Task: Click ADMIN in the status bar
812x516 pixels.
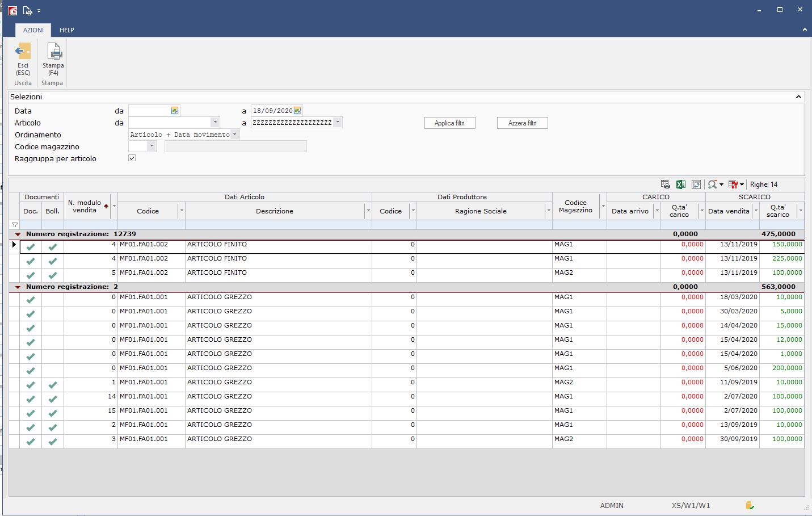Action: click(612, 505)
